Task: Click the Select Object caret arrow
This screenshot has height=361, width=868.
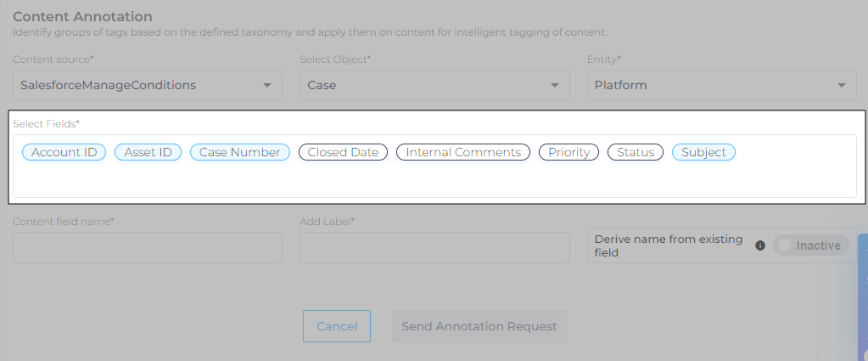Action: pyautogui.click(x=554, y=85)
